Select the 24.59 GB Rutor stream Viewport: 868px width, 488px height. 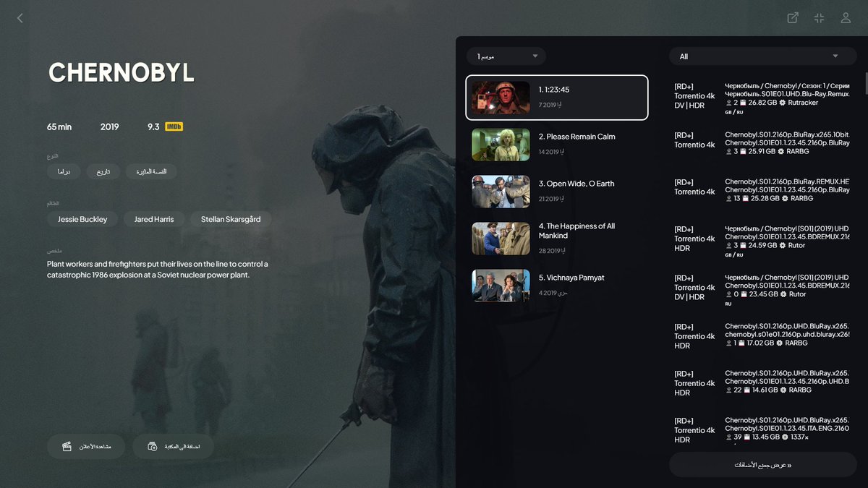762,241
